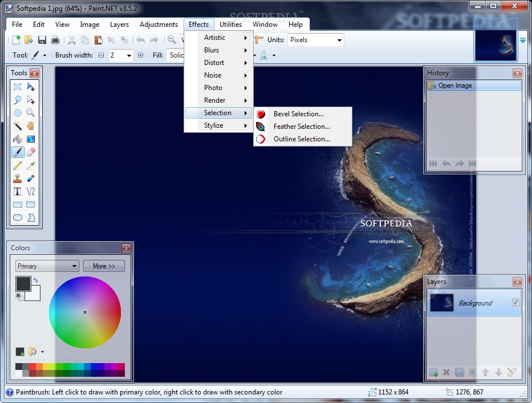Expand the Stylize submenu
Screen dimensions: 532x403
point(219,125)
